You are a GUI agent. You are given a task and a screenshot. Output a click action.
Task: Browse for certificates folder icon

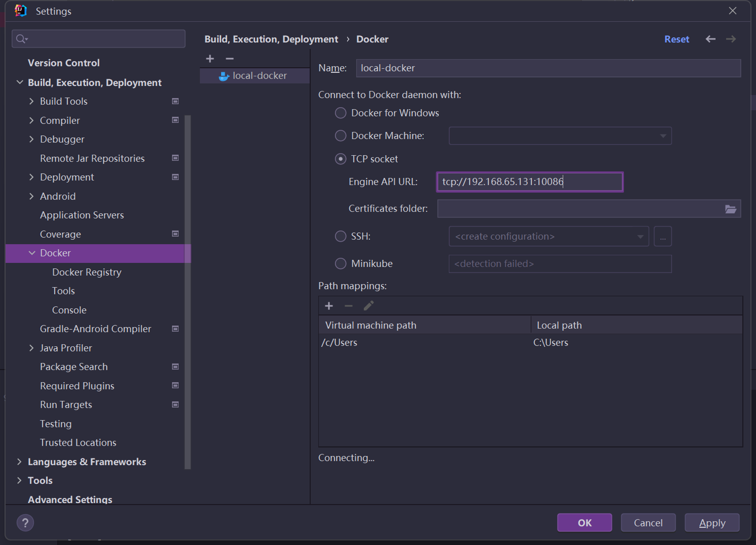[730, 209]
